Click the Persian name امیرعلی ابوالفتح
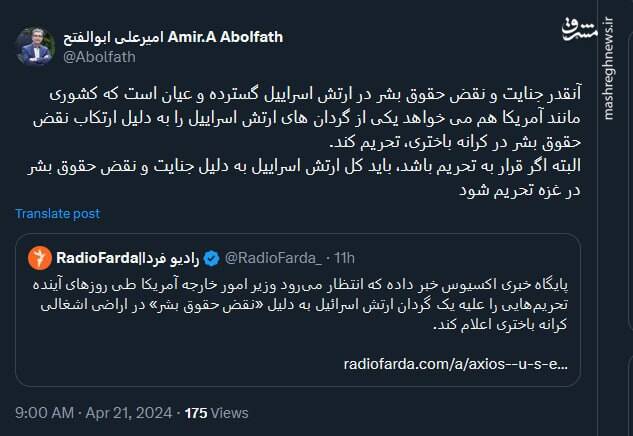633x436 pixels. click(116, 37)
